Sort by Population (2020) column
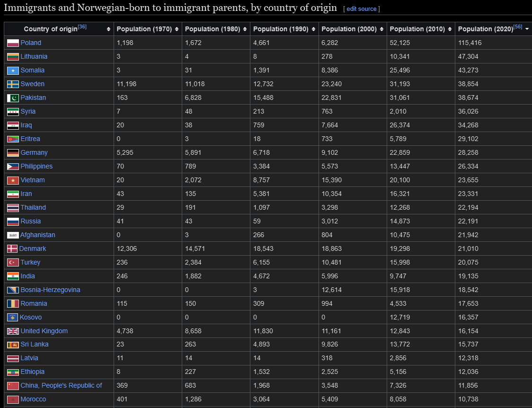 [527, 29]
